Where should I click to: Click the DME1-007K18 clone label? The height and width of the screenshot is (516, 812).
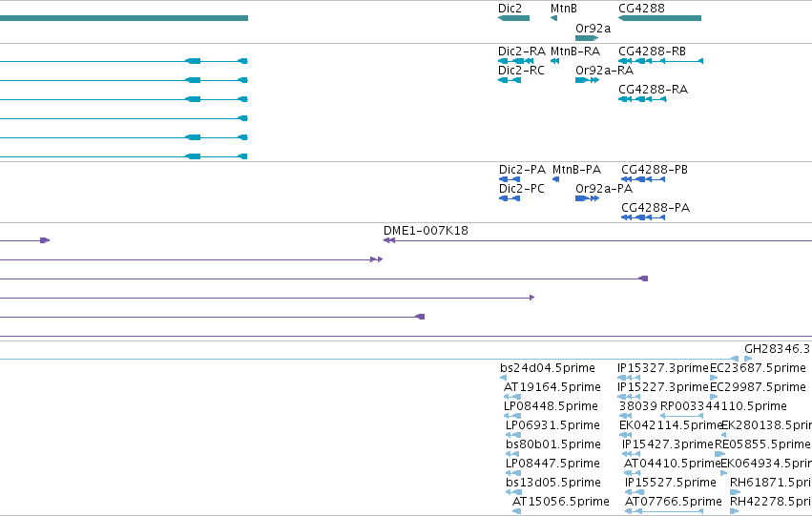tap(426, 231)
